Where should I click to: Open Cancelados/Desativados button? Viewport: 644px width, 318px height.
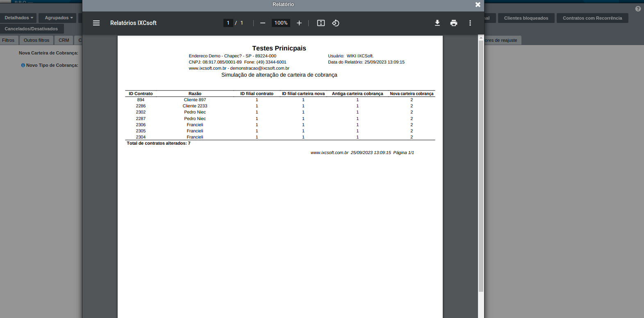(x=32, y=29)
